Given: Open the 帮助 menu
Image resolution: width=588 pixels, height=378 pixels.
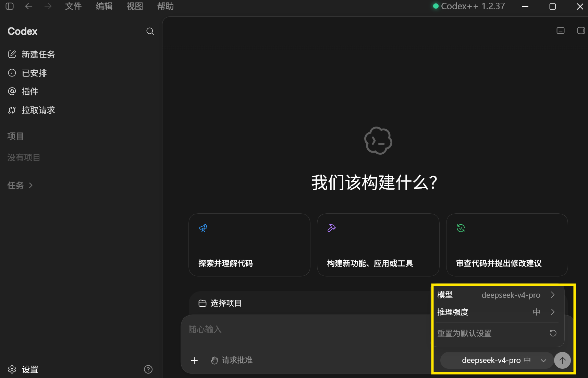Looking at the screenshot, I should (166, 6).
